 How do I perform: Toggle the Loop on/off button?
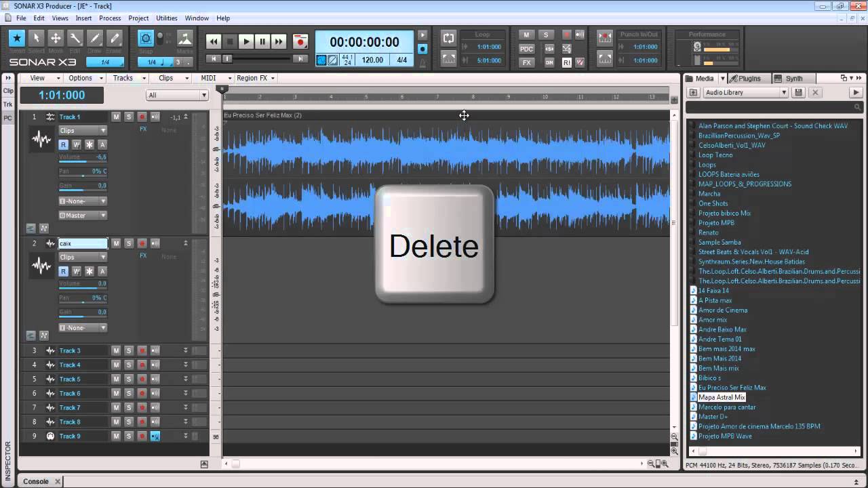coord(448,38)
